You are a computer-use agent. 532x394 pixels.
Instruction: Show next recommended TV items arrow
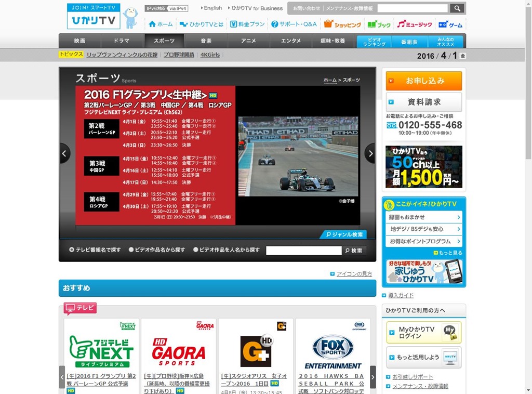[373, 377]
